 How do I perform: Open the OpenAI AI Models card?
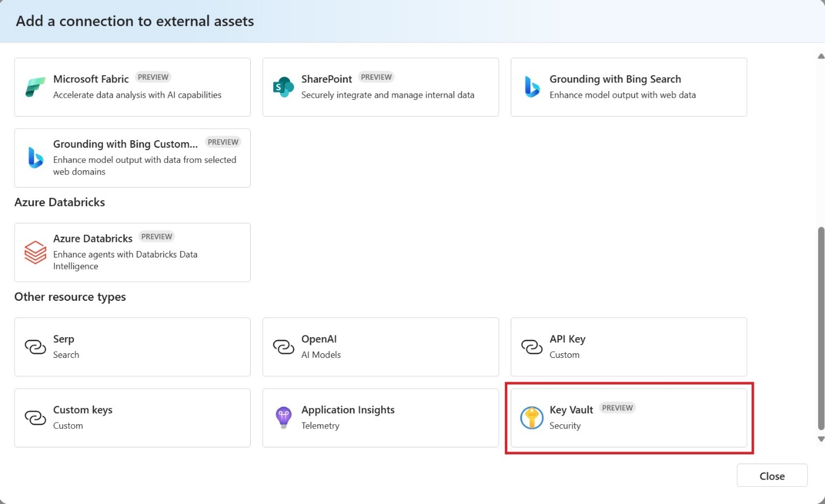coord(380,346)
